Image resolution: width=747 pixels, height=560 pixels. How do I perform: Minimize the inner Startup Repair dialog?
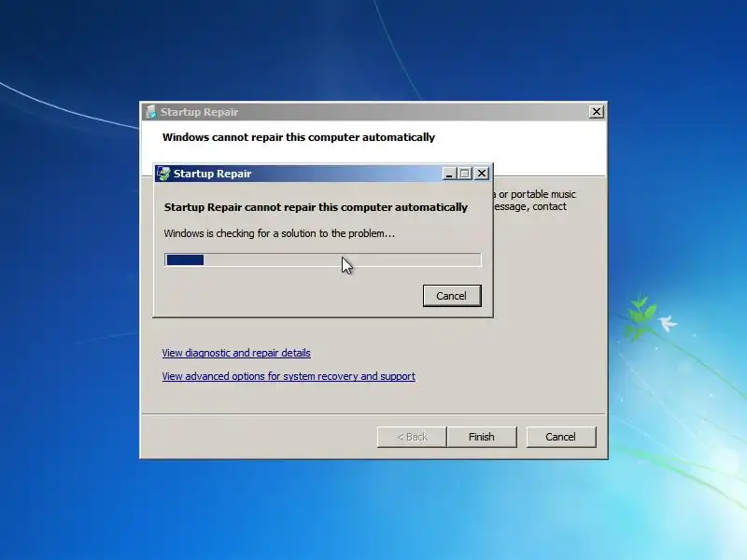448,174
